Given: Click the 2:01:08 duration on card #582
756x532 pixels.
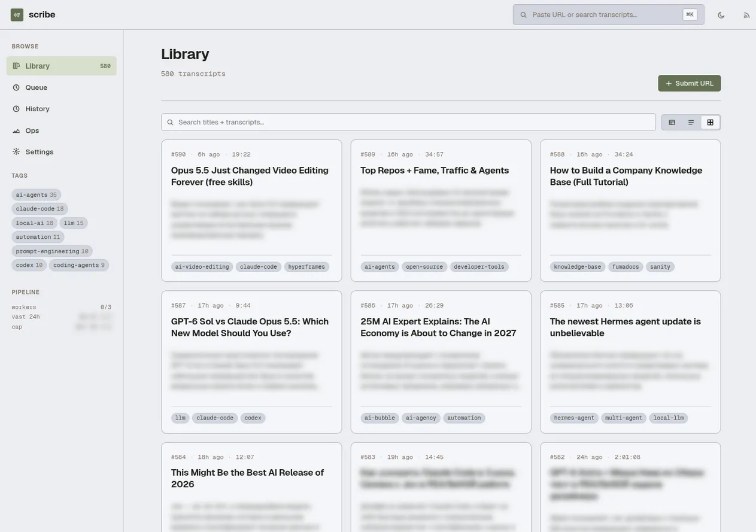Looking at the screenshot, I should click(x=627, y=457).
